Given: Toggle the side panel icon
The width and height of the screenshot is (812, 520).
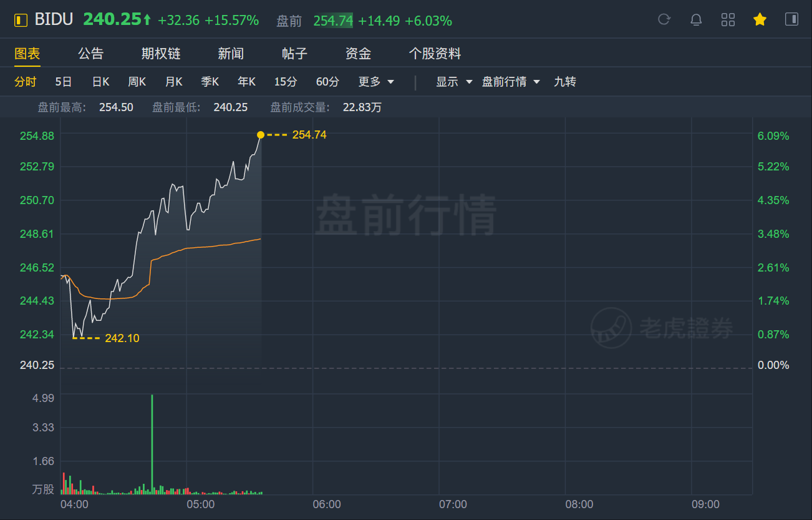Looking at the screenshot, I should [791, 19].
